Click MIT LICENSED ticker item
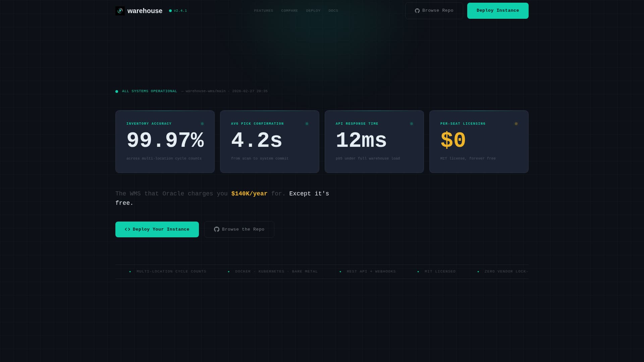The image size is (644, 362). click(x=440, y=271)
